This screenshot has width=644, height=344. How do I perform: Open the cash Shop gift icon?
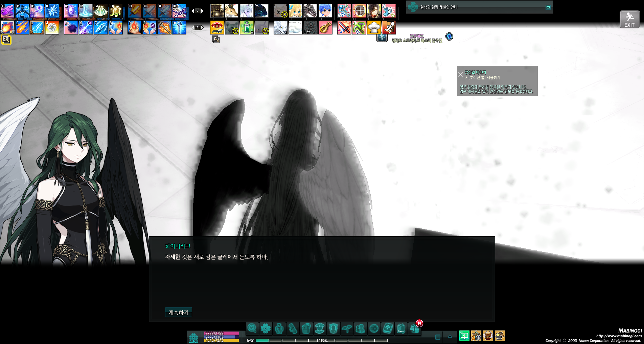[x=401, y=328]
